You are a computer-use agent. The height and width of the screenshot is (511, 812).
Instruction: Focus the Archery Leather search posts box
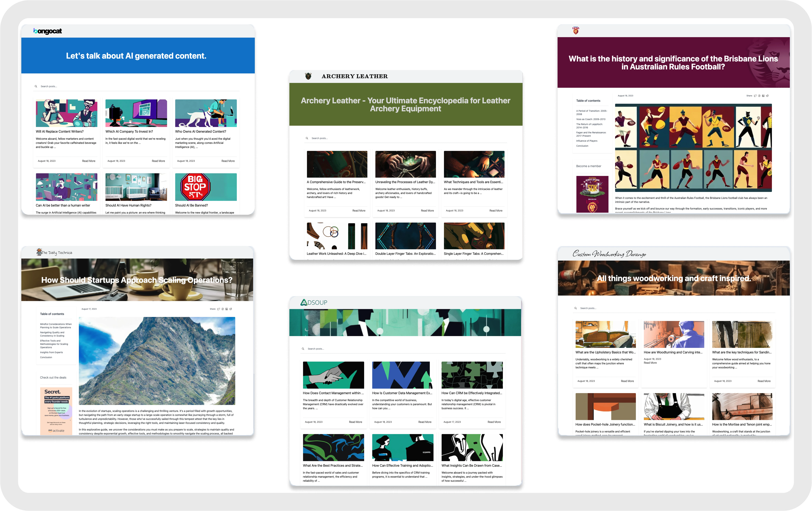point(405,138)
